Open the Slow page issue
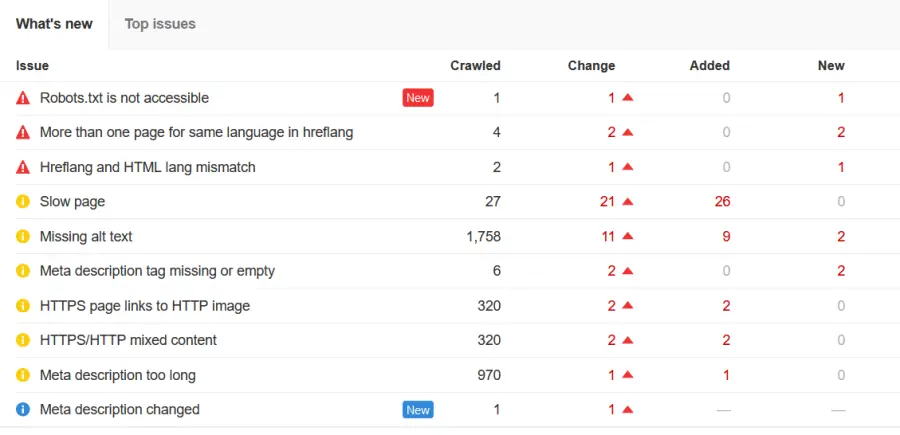Screen dimensions: 900x435 coord(72,202)
